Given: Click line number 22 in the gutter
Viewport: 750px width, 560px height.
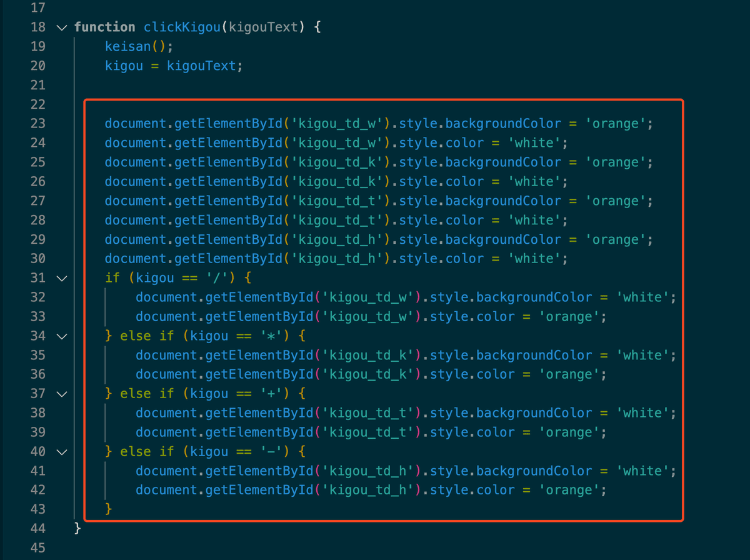Looking at the screenshot, I should pos(38,104).
